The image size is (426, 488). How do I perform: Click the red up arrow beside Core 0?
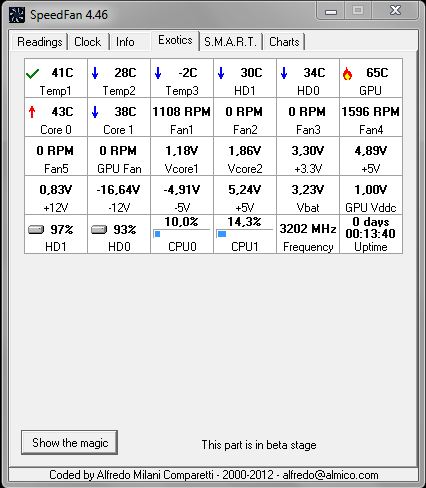coord(32,112)
